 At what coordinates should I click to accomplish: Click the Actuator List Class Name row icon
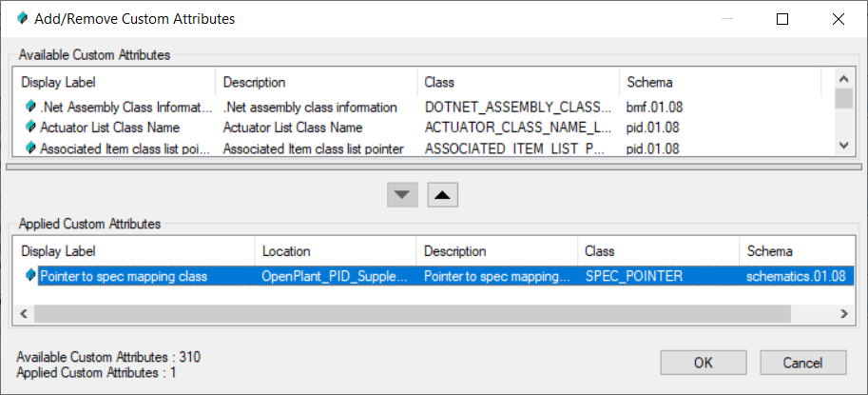tap(30, 128)
